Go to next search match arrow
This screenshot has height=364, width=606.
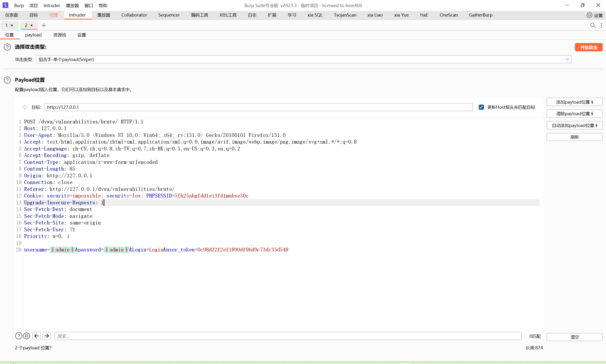point(47,336)
